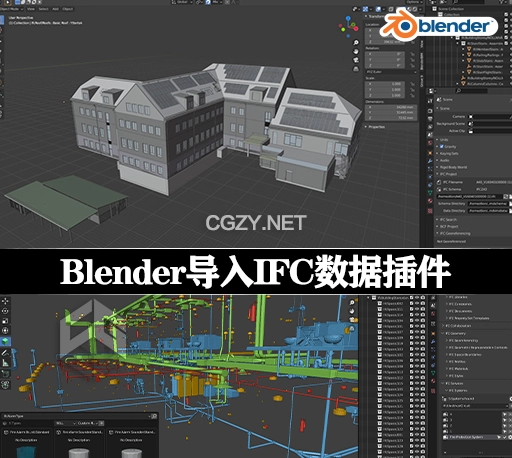Expand the BCF Project panel
The width and height of the screenshot is (512, 458).
click(x=447, y=226)
